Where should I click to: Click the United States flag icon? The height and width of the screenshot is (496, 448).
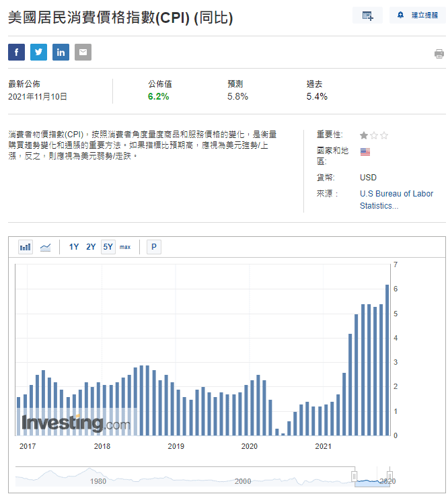click(365, 152)
